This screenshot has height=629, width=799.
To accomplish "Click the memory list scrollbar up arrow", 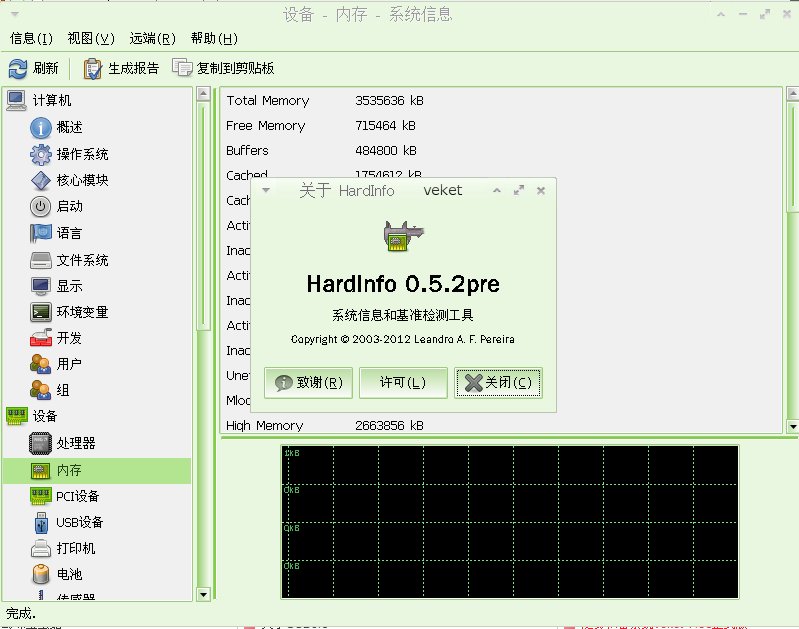I will point(792,94).
